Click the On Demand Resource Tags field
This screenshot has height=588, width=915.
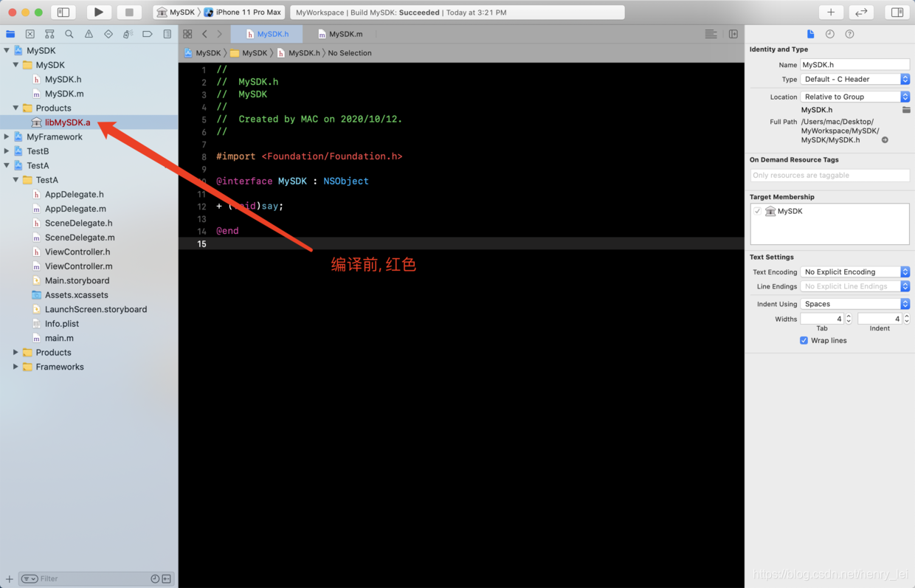tap(829, 176)
